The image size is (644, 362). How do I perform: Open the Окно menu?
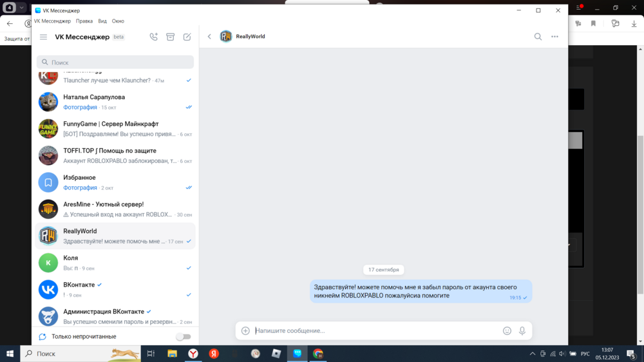[x=118, y=21]
